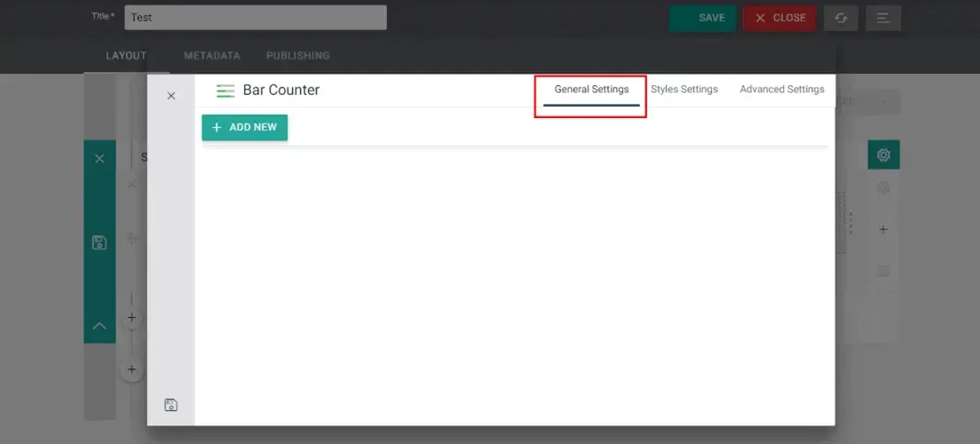
Task: Switch to Styles Settings tab
Action: point(684,90)
